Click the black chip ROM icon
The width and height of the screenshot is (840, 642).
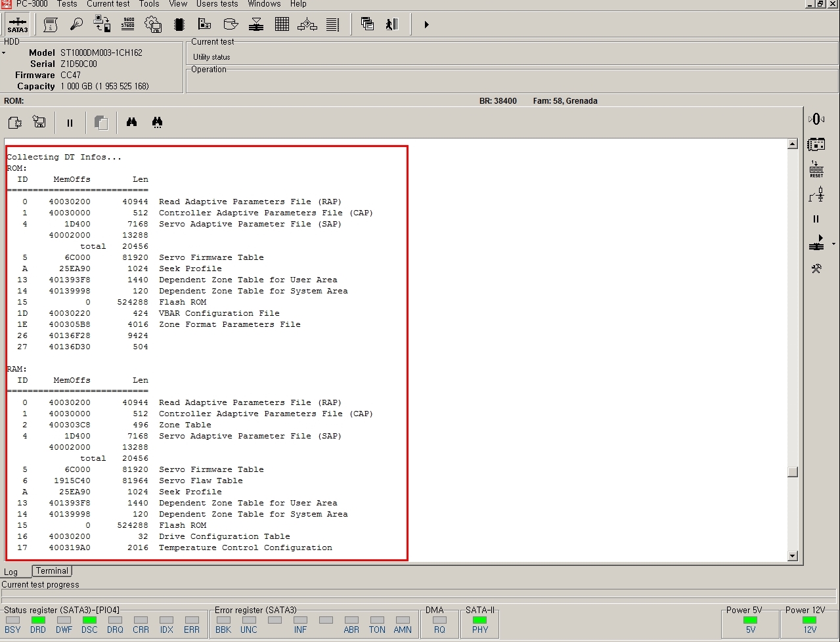coord(179,25)
